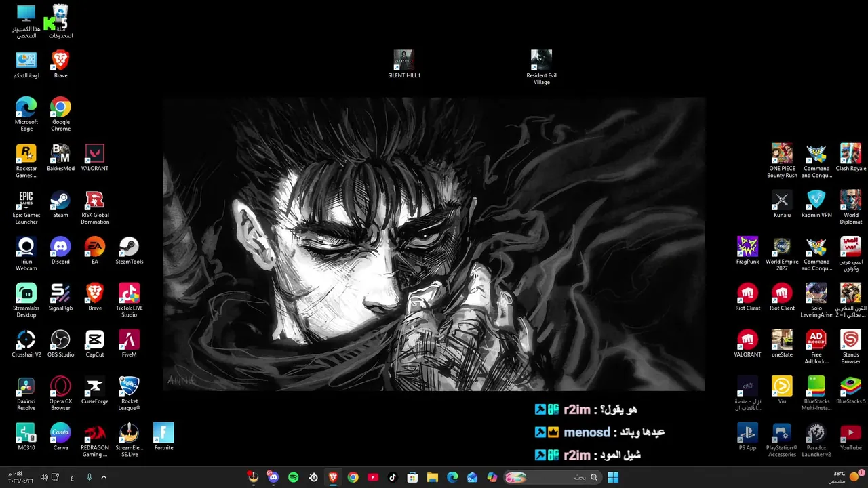Open SteelSeries app from the taskbar
The image size is (868, 488).
313,477
